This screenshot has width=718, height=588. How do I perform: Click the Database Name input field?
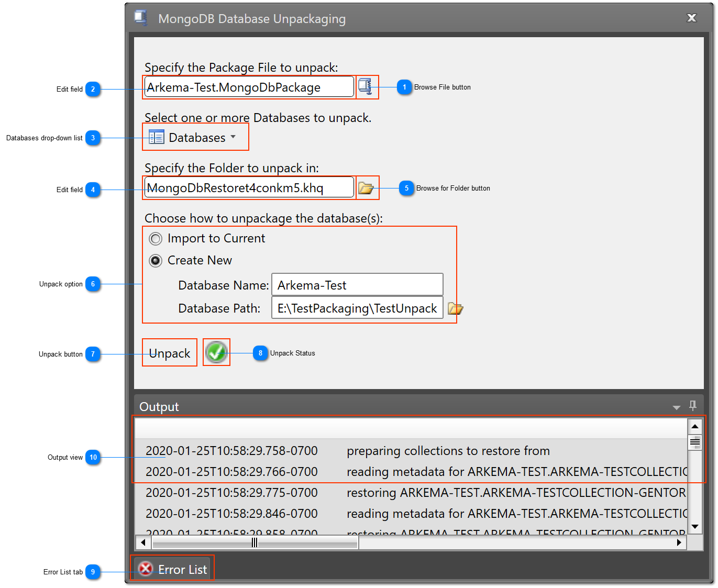[358, 285]
